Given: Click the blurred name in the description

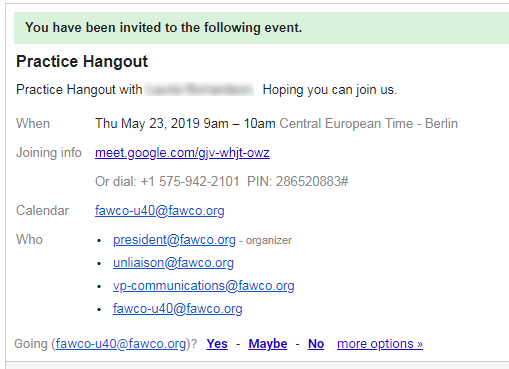Looking at the screenshot, I should click(199, 90).
